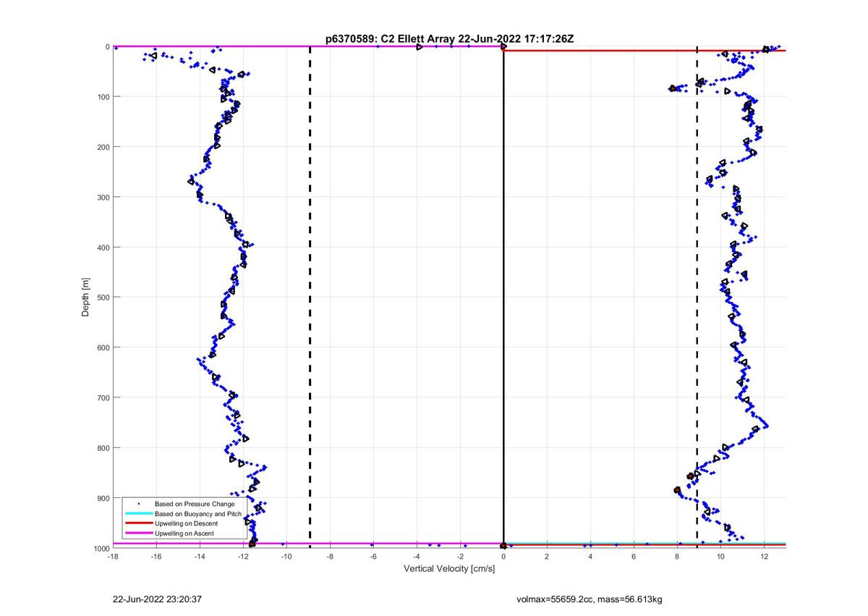Click the velocity-axis tick label '6'

(x=634, y=557)
